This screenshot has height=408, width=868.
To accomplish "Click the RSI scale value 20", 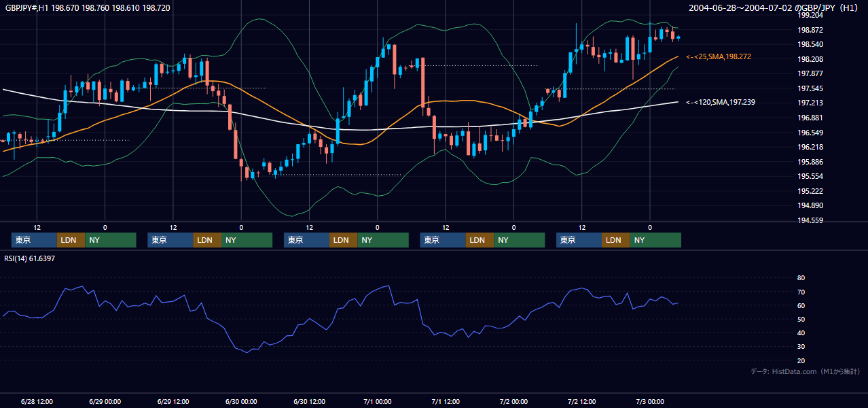I will [801, 360].
